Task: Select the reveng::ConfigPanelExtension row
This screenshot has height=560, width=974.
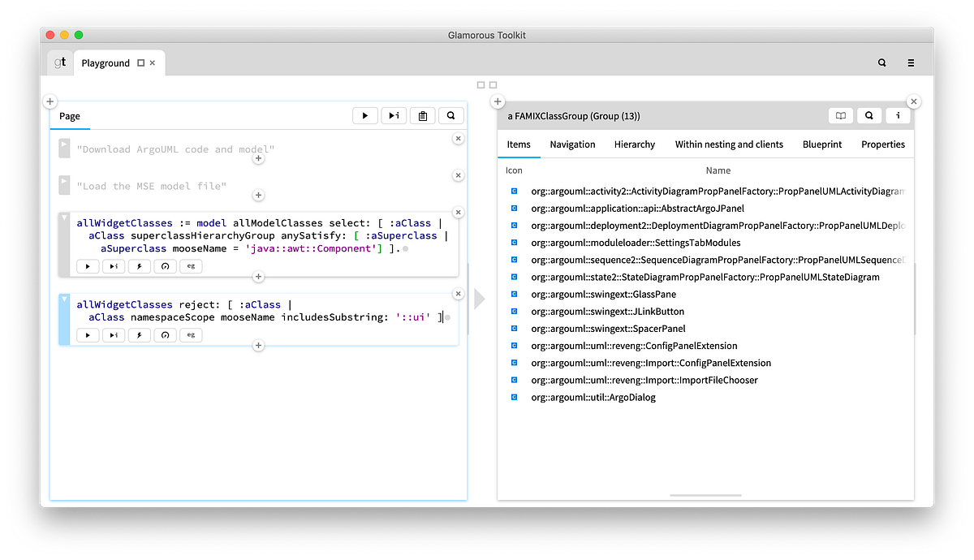Action: point(705,346)
